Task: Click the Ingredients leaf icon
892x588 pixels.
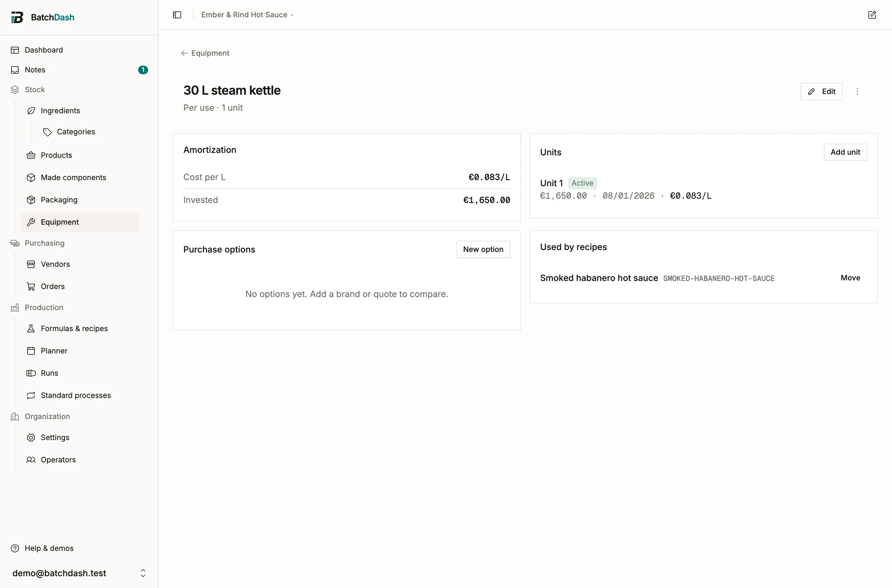Action: pyautogui.click(x=31, y=110)
